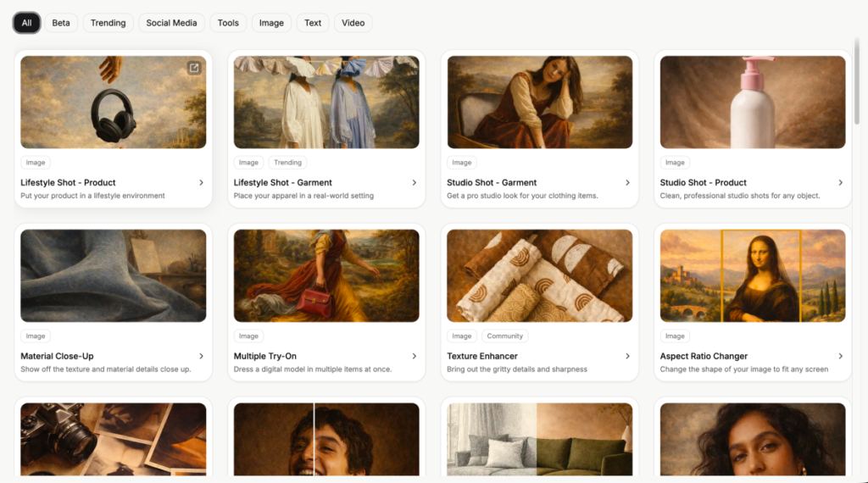Click the Material Close-Up title

click(57, 356)
